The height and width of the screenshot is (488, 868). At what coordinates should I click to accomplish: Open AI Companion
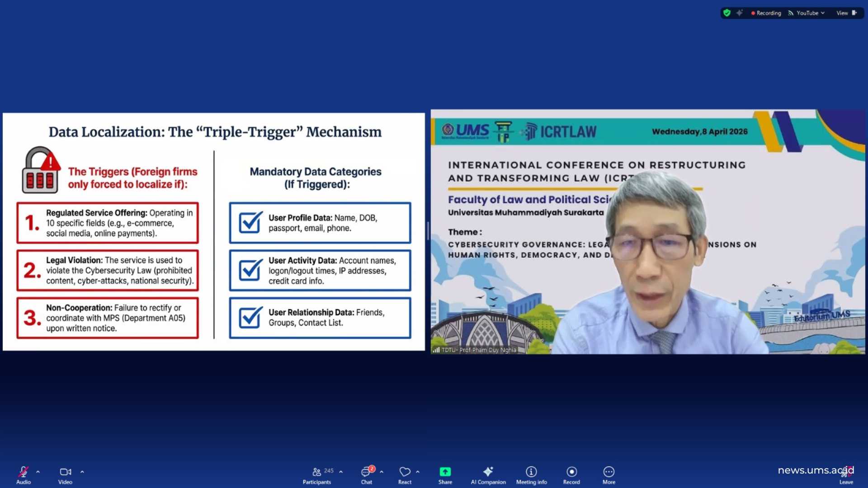pyautogui.click(x=488, y=472)
